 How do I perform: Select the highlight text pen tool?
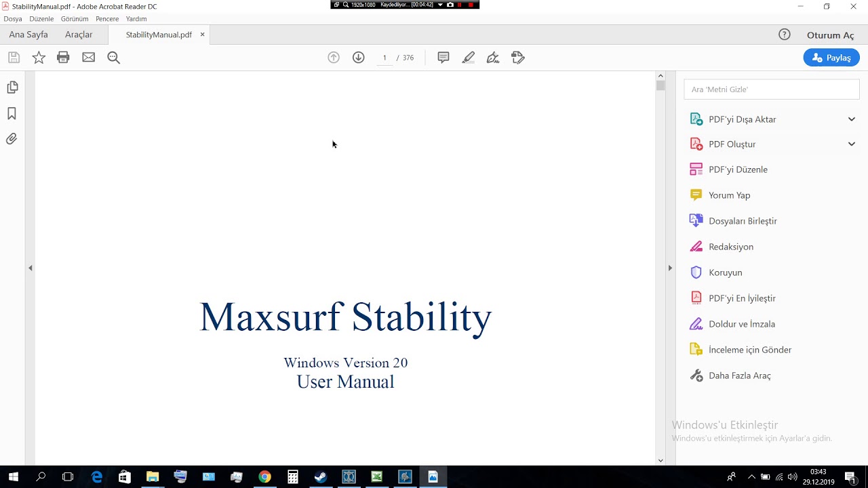469,58
